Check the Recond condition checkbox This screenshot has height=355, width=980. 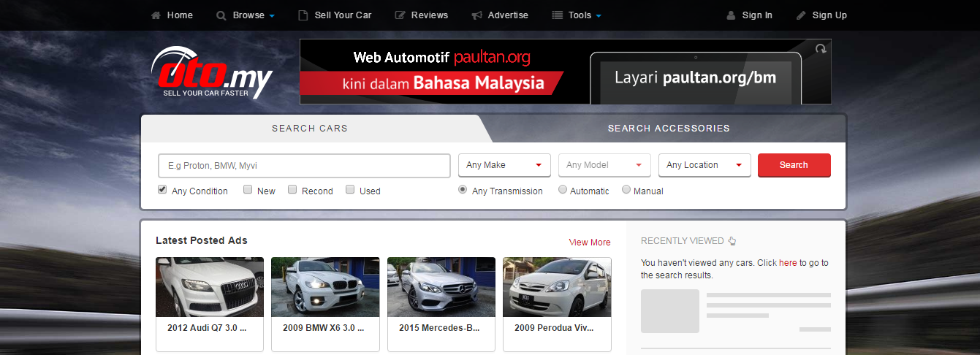coord(292,190)
